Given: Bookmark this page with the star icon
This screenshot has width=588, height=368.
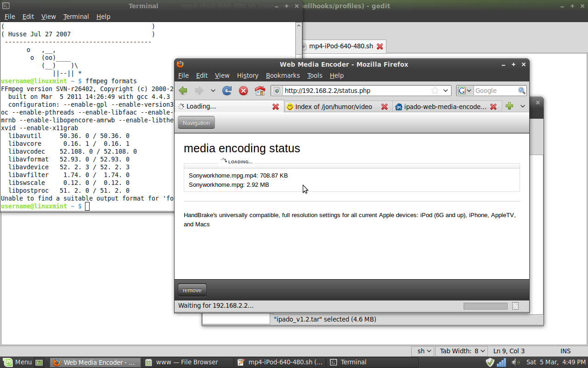Looking at the screenshot, I should 435,91.
